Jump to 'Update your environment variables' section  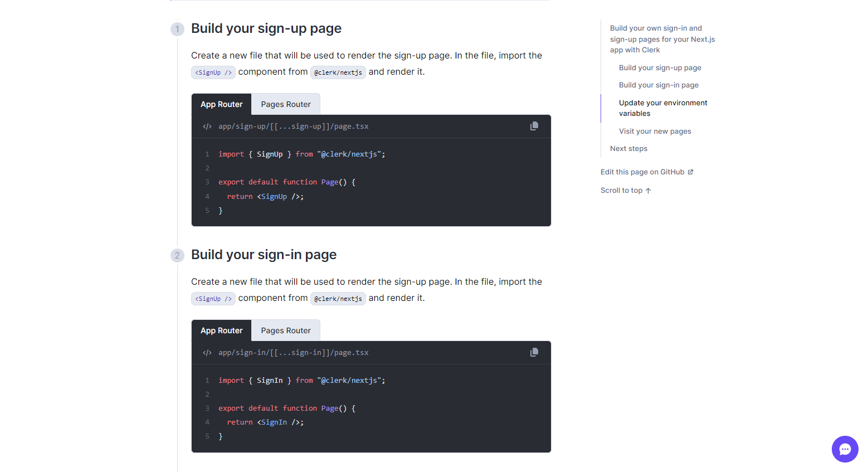[x=663, y=108]
